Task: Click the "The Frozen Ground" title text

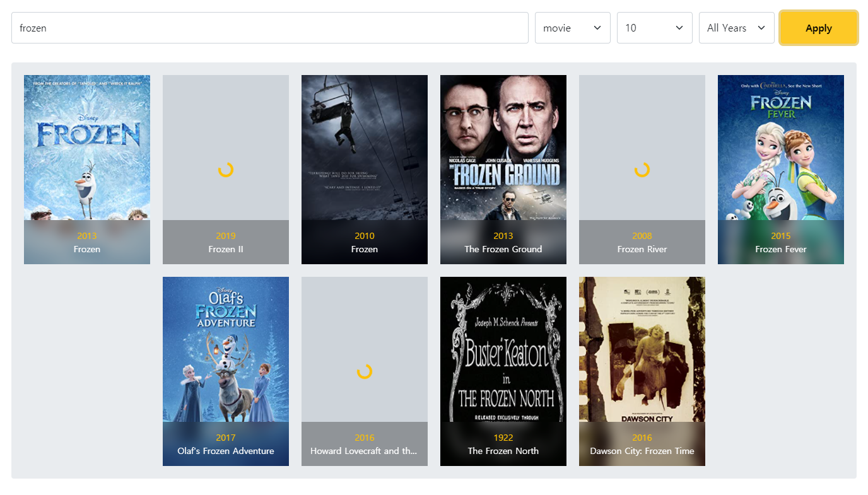Action: tap(503, 249)
